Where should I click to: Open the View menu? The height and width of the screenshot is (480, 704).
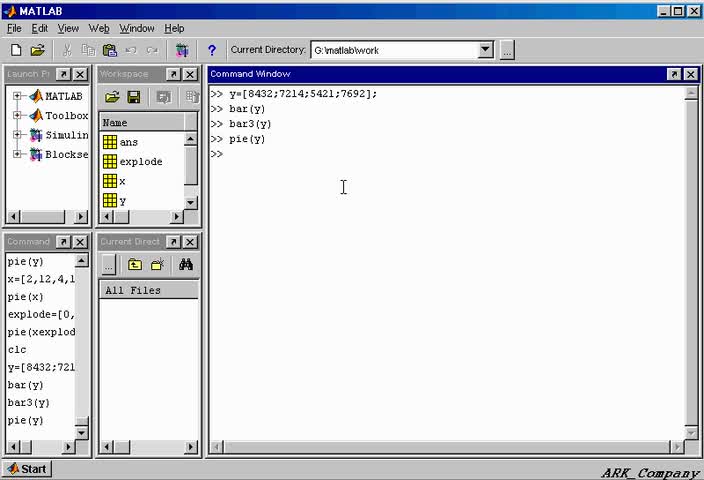[x=68, y=28]
